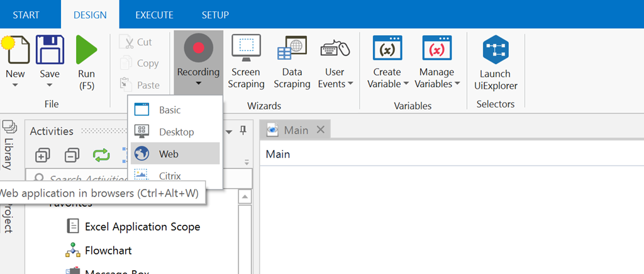Close the Main document tab
This screenshot has width=644, height=274.
click(321, 130)
